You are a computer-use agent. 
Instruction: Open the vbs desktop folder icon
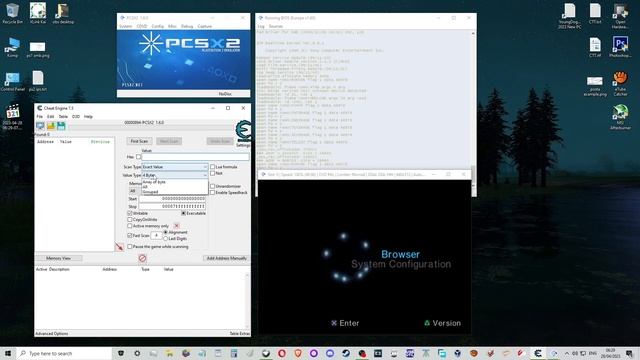pos(63,13)
